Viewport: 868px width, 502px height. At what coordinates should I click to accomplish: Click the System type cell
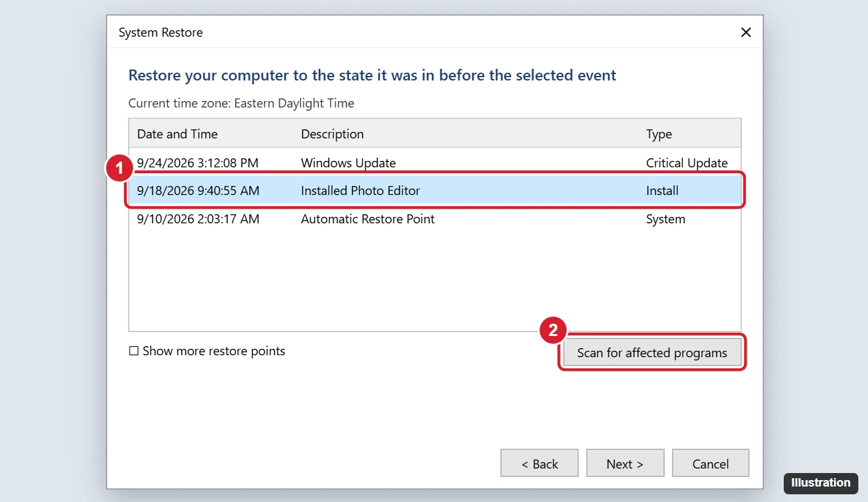tap(665, 219)
